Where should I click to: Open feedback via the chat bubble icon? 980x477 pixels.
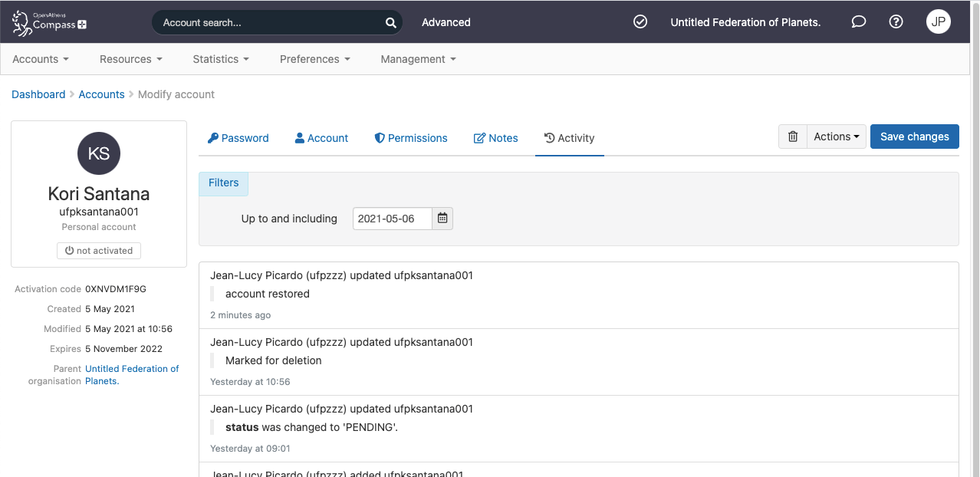coord(858,22)
